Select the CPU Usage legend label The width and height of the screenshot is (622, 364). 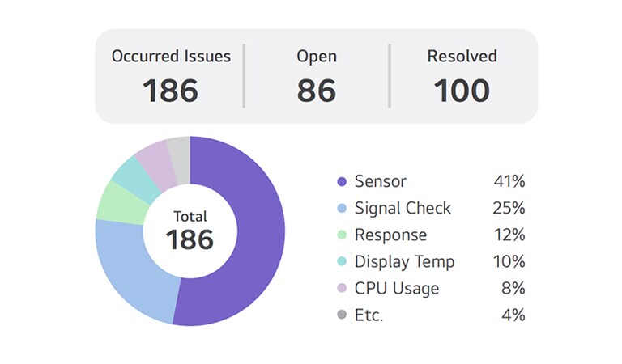[397, 289]
